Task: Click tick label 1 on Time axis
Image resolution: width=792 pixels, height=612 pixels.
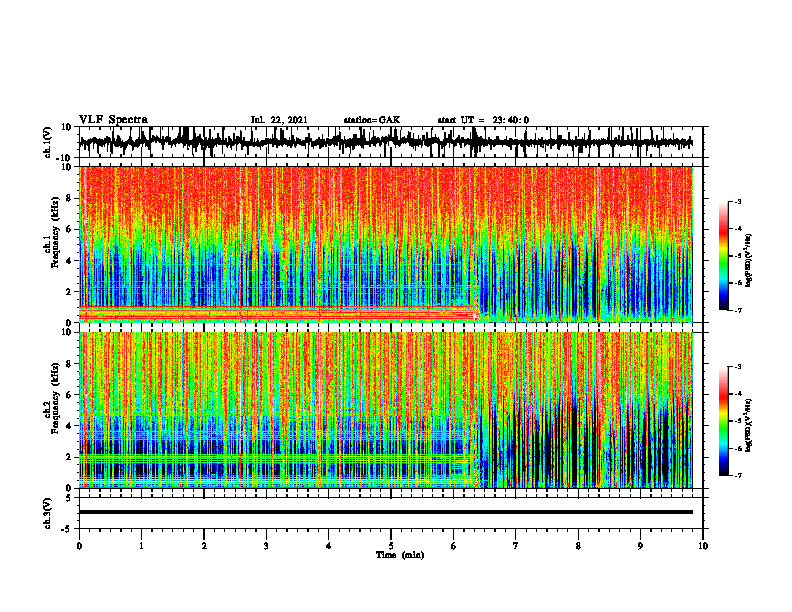Action: [x=141, y=546]
